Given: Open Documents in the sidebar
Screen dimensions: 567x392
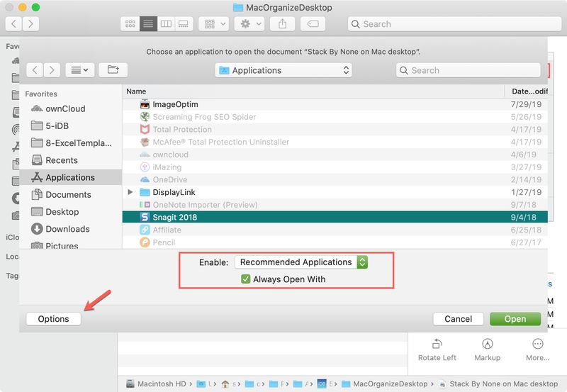Looking at the screenshot, I should coord(61,194).
